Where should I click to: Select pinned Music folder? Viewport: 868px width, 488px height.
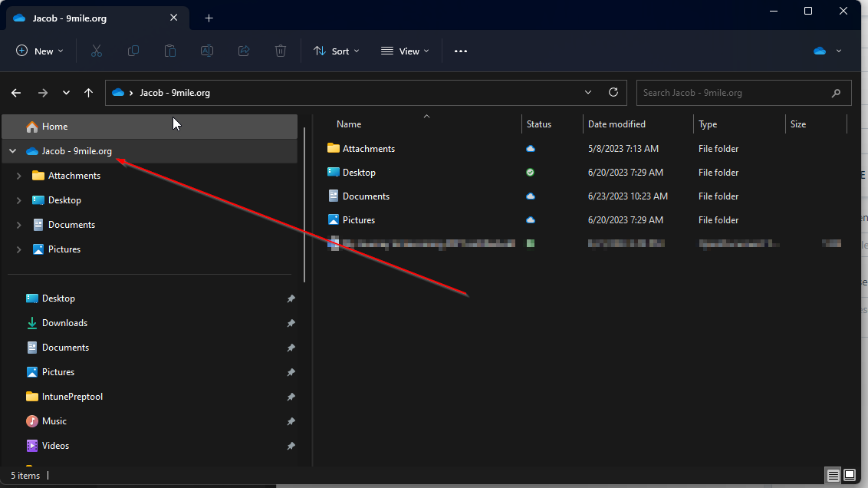[54, 421]
